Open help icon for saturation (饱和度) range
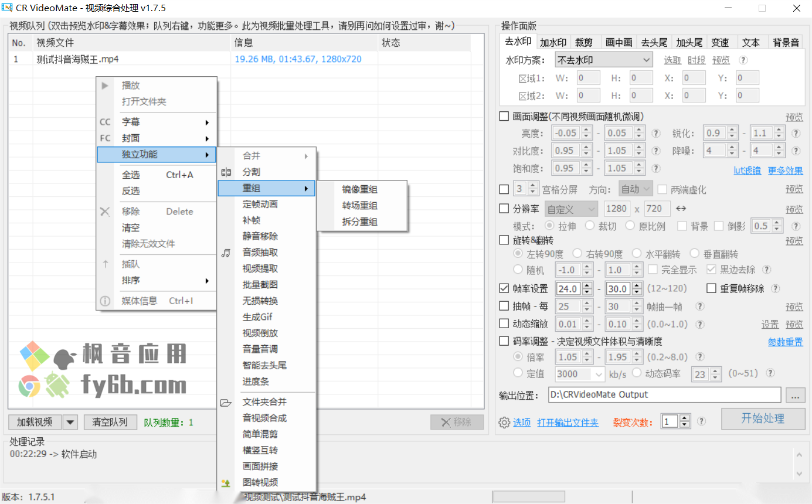This screenshot has height=504, width=812. pos(656,168)
